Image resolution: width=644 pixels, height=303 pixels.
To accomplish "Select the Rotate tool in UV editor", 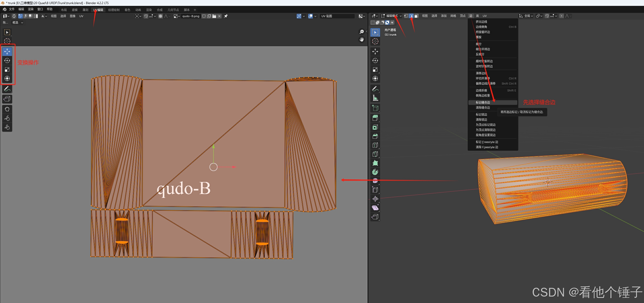I will click(x=7, y=60).
